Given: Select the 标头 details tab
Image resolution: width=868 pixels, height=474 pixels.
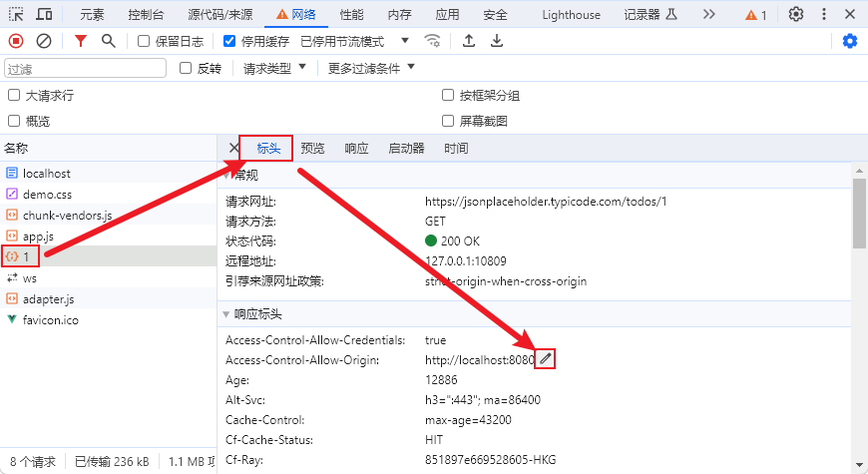Looking at the screenshot, I should (268, 148).
